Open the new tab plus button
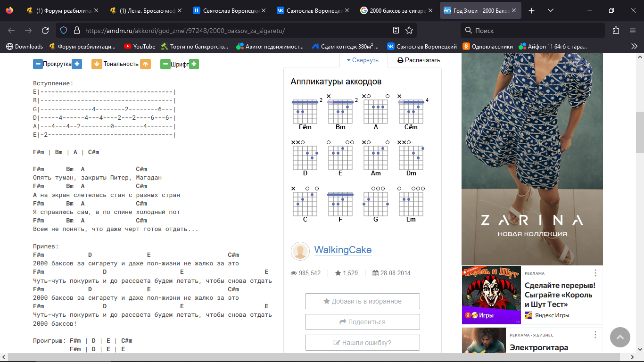This screenshot has width=644, height=362. (532, 10)
